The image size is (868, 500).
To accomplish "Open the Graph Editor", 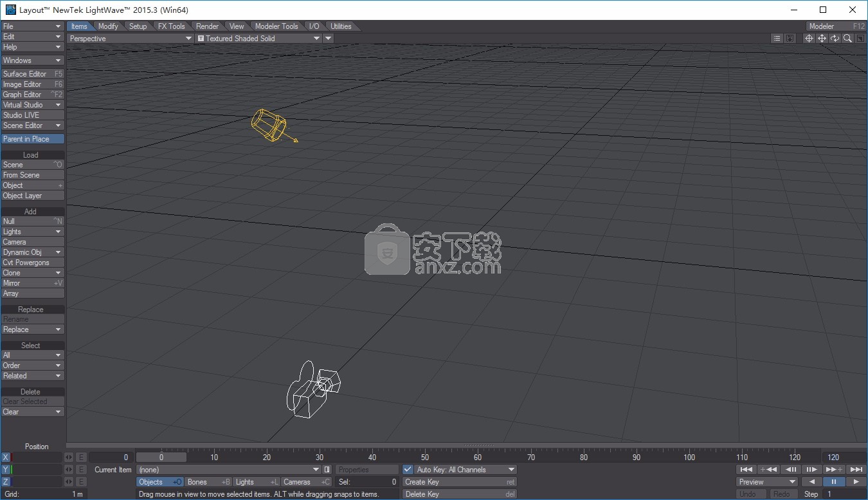I will tap(33, 95).
